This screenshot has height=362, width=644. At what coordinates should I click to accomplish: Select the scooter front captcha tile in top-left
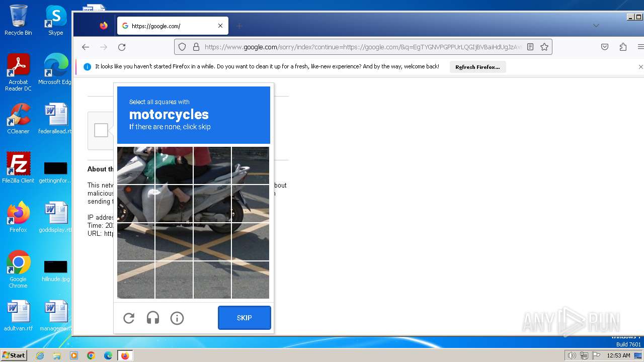[136, 165]
